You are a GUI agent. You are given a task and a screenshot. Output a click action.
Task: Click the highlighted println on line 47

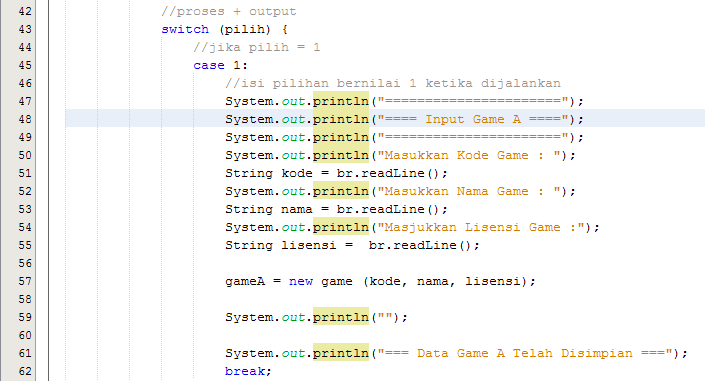(341, 101)
